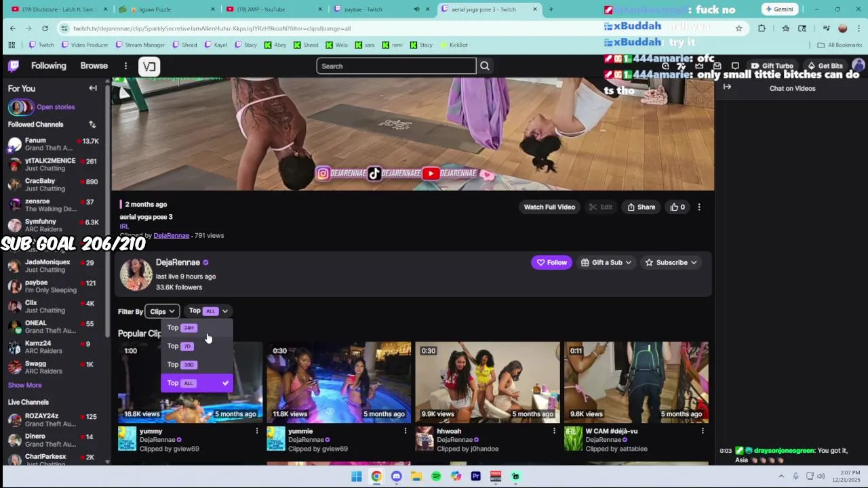Viewport: 868px width, 488px height.
Task: Play the yummie 11.8K views clip thumbnail
Action: coord(338,382)
